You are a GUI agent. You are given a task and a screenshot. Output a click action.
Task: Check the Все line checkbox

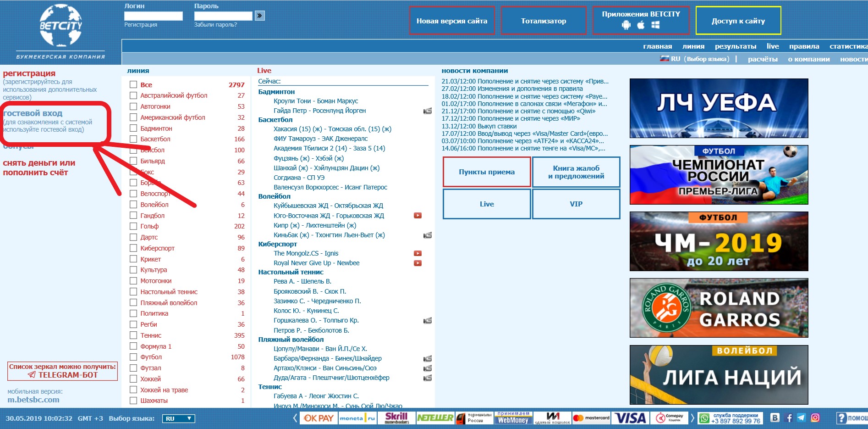(x=133, y=84)
